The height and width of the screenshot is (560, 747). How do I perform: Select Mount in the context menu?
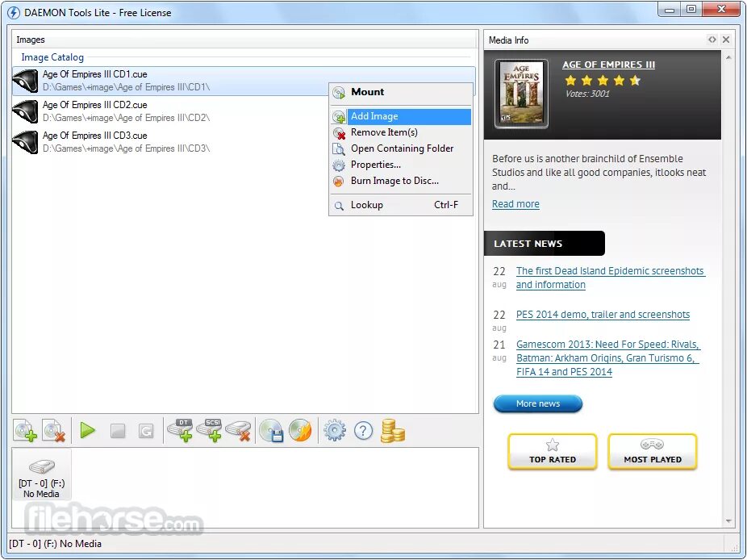[x=401, y=92]
